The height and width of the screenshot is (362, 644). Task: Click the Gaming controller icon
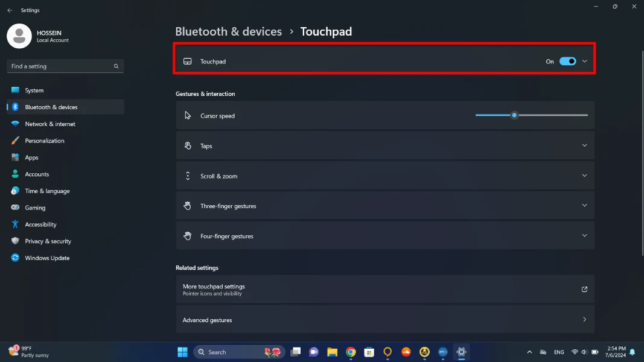(15, 208)
